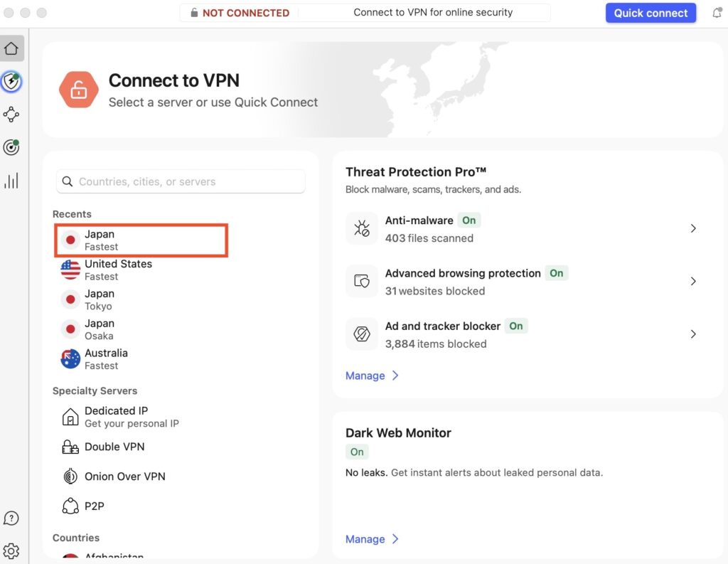Image resolution: width=728 pixels, height=564 pixels.
Task: Click the Quick connect button
Action: [x=651, y=13]
